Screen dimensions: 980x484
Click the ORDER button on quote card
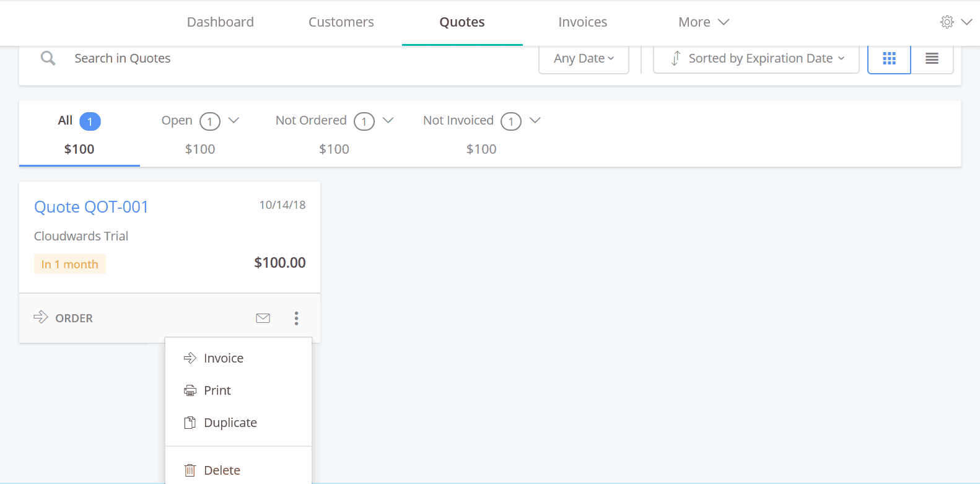pyautogui.click(x=63, y=318)
